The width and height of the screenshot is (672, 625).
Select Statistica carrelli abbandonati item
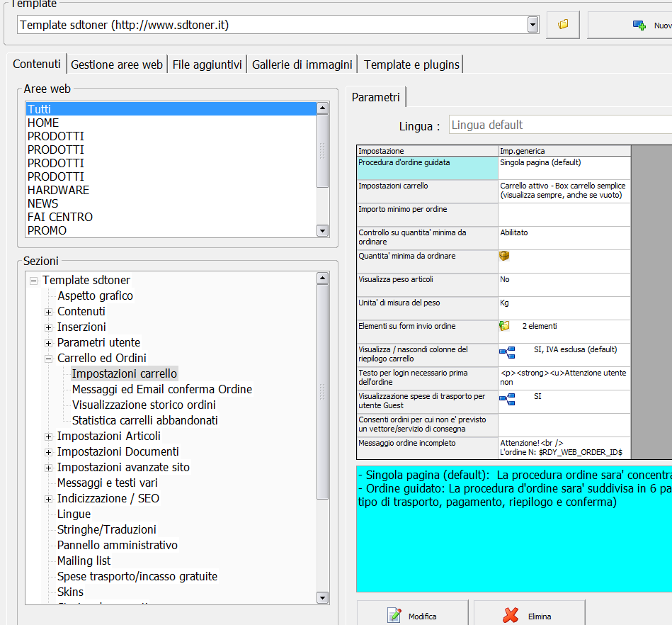(145, 420)
